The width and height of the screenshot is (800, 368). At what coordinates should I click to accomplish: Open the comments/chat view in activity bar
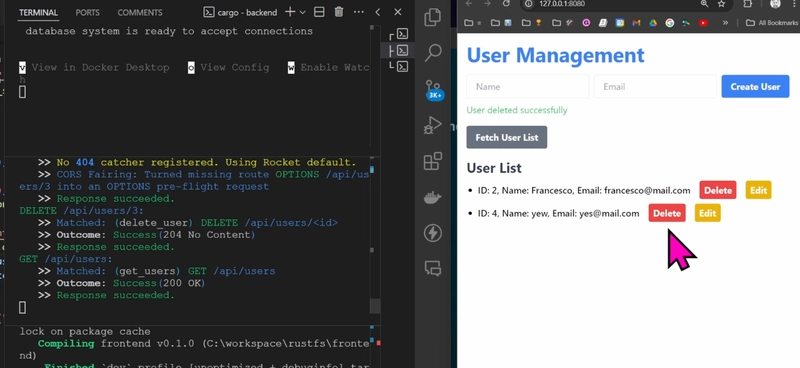(433, 268)
